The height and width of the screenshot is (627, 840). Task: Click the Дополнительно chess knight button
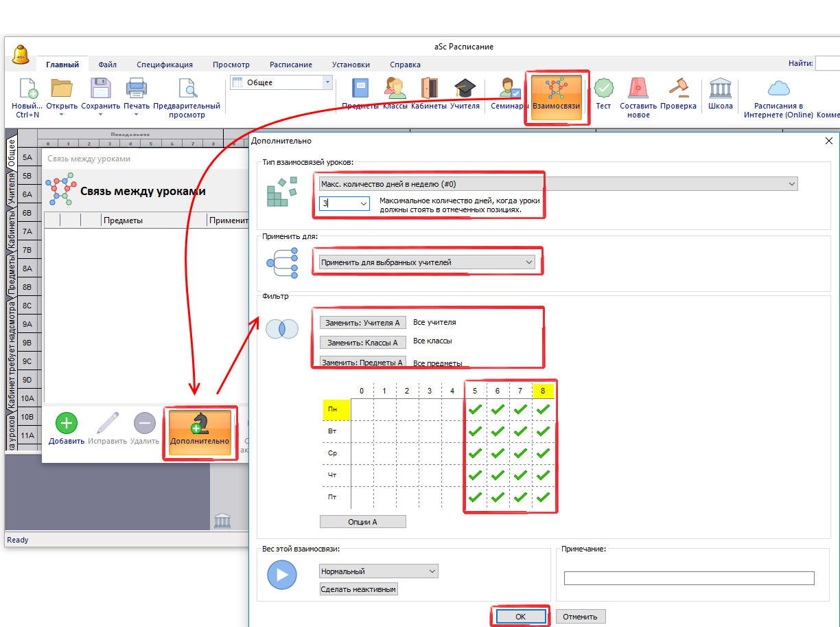click(200, 429)
